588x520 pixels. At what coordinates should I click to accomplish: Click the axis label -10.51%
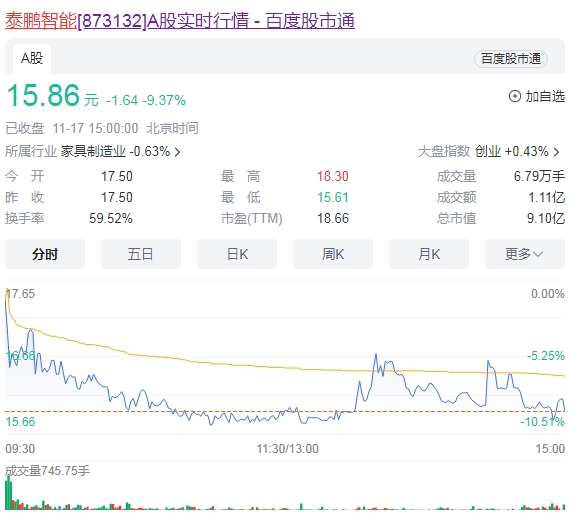pos(542,422)
